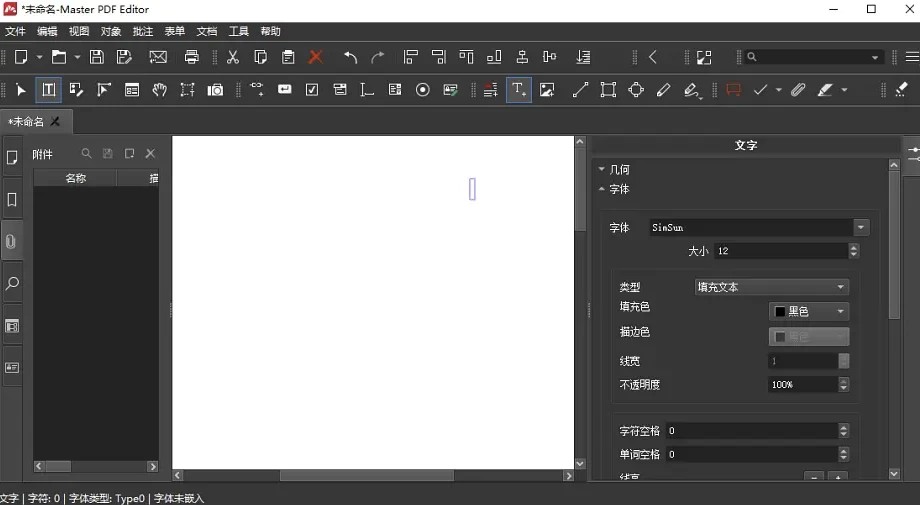This screenshot has height=505, width=920.
Task: Select the Check Box form tool
Action: pyautogui.click(x=312, y=90)
